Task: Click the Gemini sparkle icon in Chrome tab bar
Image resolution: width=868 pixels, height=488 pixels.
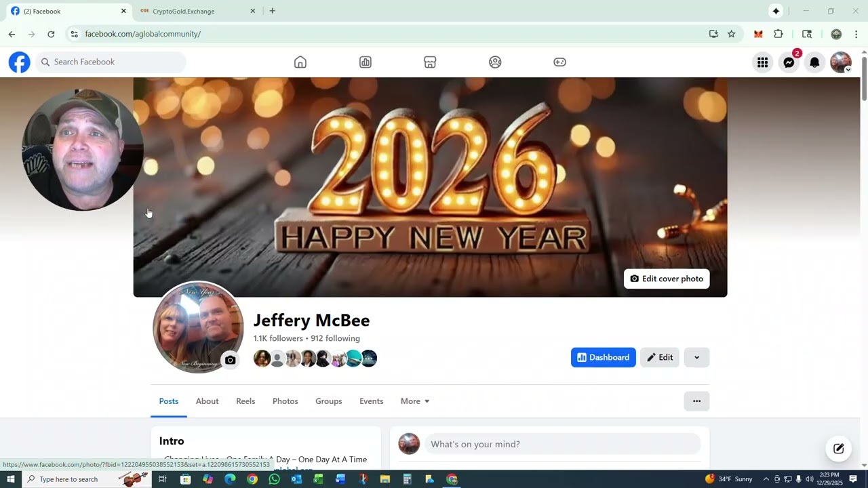Action: click(x=776, y=11)
